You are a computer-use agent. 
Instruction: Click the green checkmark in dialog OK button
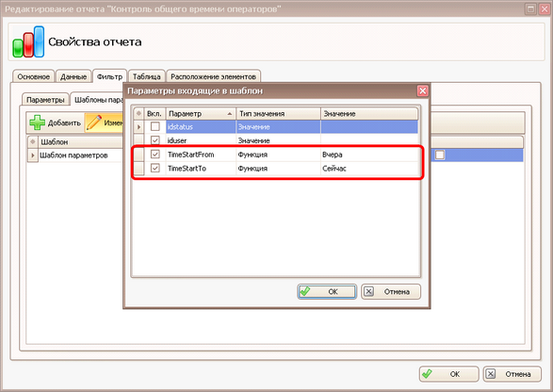click(304, 291)
